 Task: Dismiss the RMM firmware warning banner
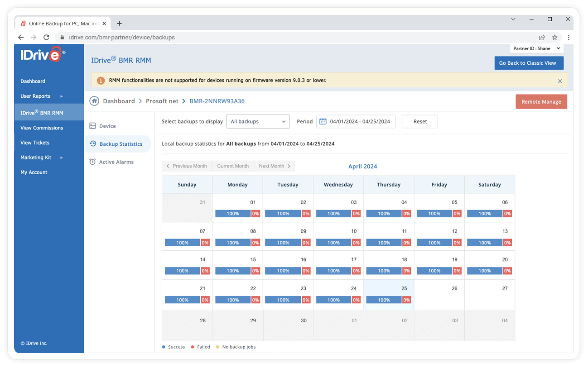pyautogui.click(x=559, y=81)
